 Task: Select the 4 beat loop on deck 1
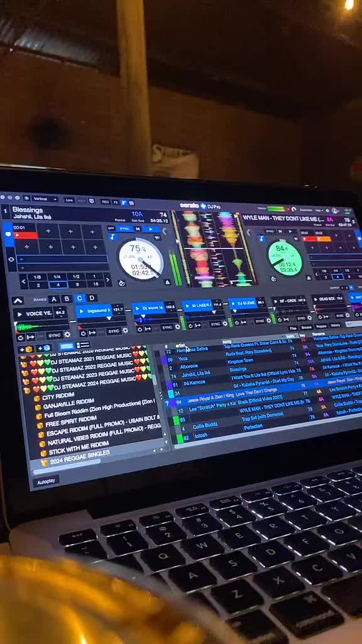pos(57,285)
